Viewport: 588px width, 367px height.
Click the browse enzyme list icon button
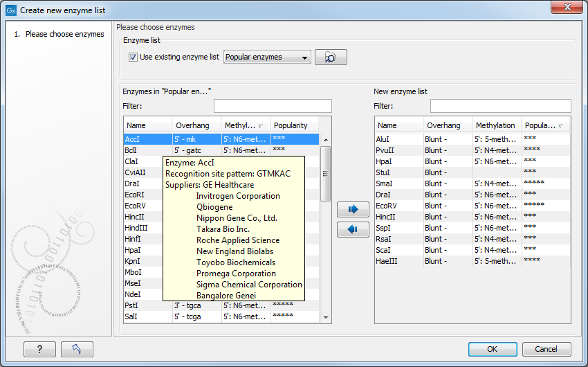(331, 57)
